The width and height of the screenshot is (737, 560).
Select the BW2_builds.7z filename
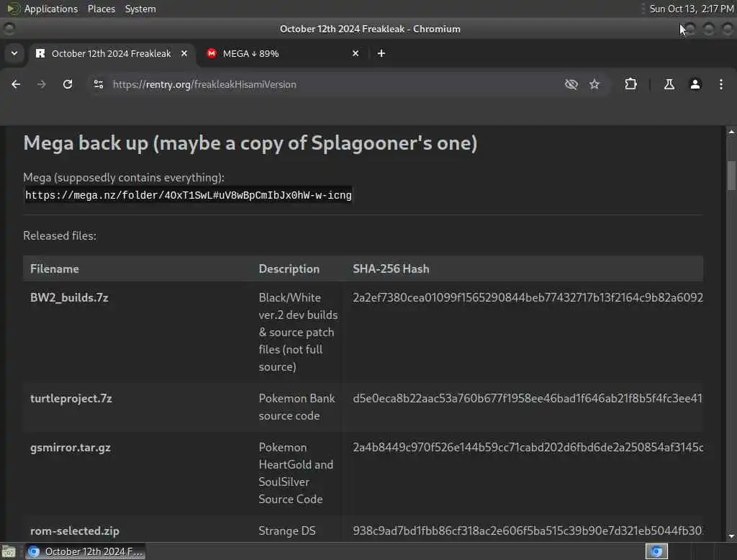coord(69,297)
